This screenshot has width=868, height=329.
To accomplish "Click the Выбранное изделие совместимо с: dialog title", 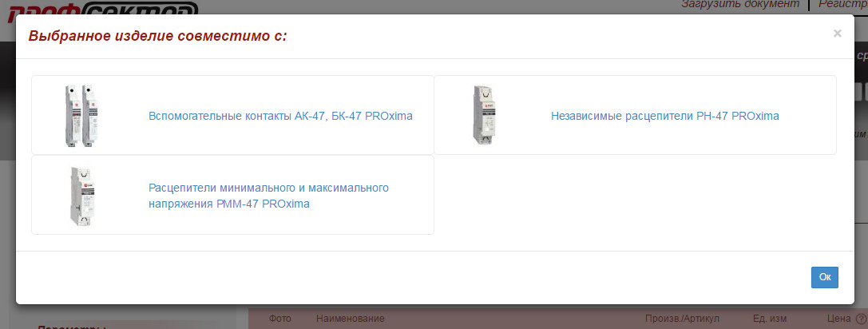I will click(x=158, y=37).
